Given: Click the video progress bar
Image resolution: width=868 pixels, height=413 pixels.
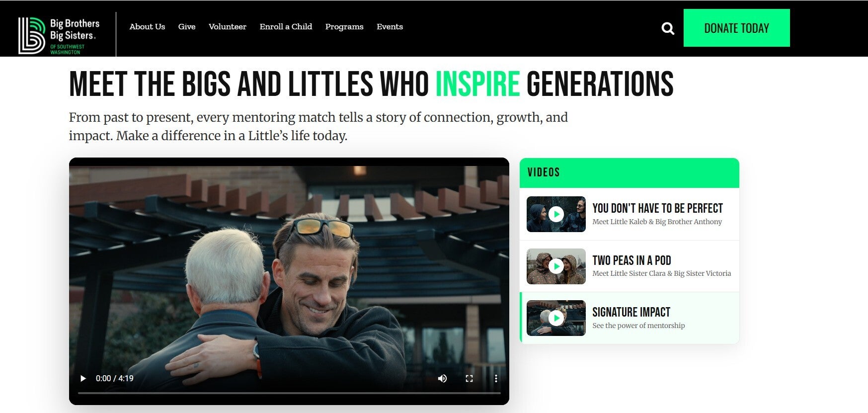Looking at the screenshot, I should coord(289,393).
